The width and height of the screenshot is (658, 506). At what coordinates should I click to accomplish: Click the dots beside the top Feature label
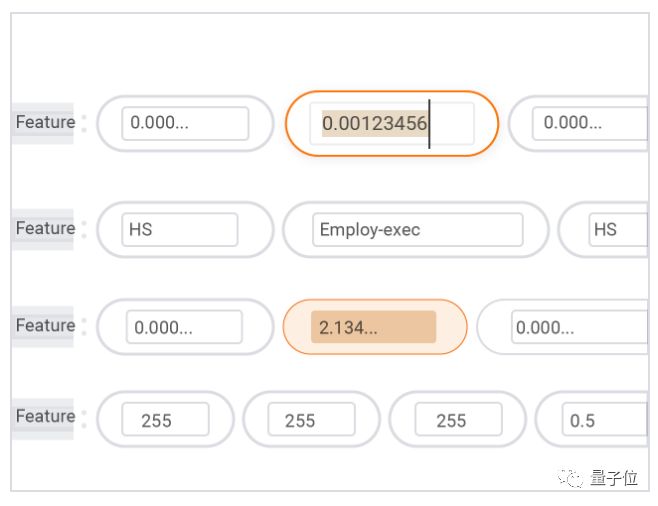[84, 123]
